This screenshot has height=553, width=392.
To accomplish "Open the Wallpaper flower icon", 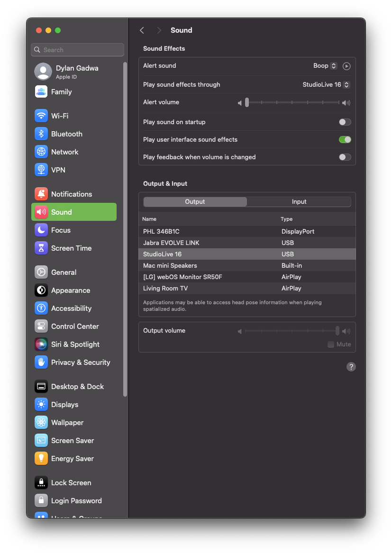I will pyautogui.click(x=41, y=422).
